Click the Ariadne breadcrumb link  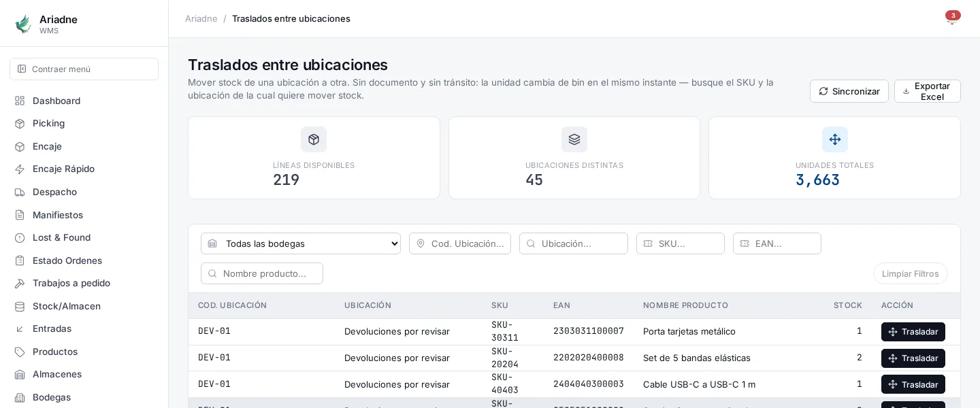(201, 18)
